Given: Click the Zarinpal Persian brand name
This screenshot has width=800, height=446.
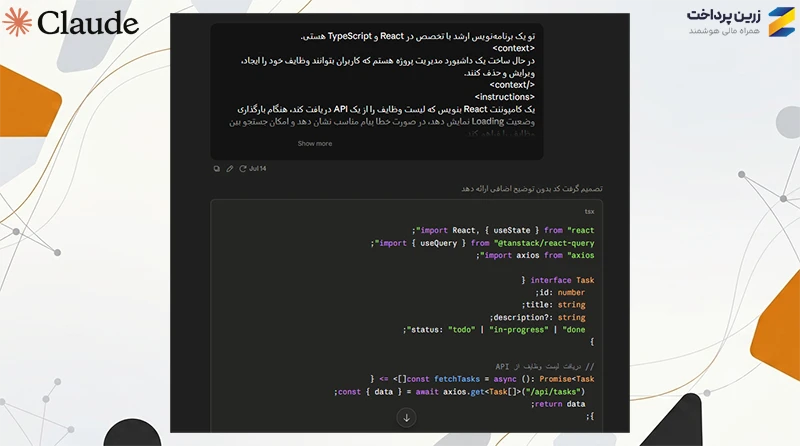Looking at the screenshot, I should [723, 15].
